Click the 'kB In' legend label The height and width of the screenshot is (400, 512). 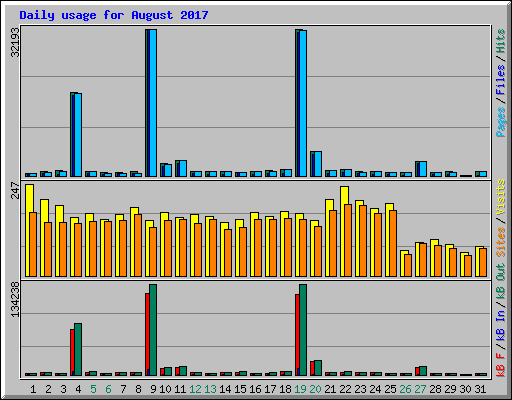point(501,326)
